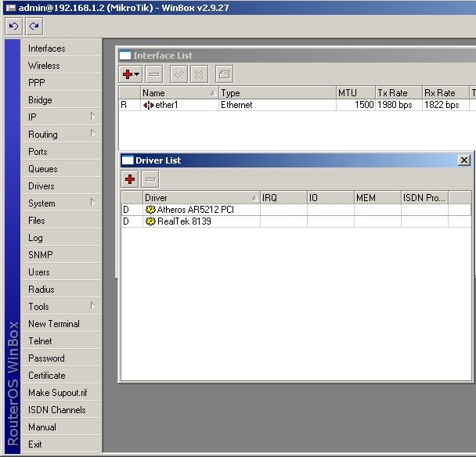The height and width of the screenshot is (457, 476).
Task: Open the Wireless menu item
Action: (44, 66)
